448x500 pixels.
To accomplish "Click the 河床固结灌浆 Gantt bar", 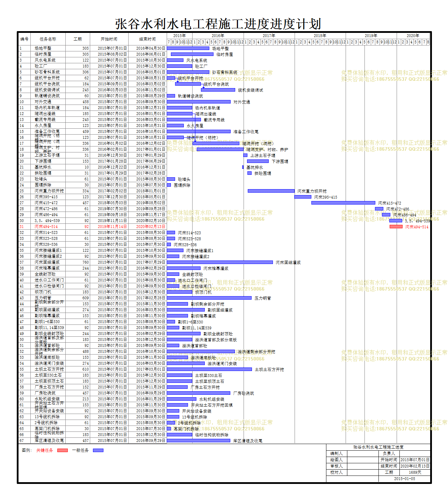I will coord(220,262).
